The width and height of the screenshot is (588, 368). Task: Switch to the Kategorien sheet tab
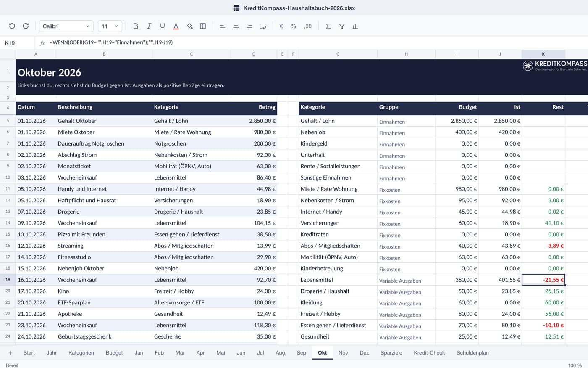click(x=81, y=353)
